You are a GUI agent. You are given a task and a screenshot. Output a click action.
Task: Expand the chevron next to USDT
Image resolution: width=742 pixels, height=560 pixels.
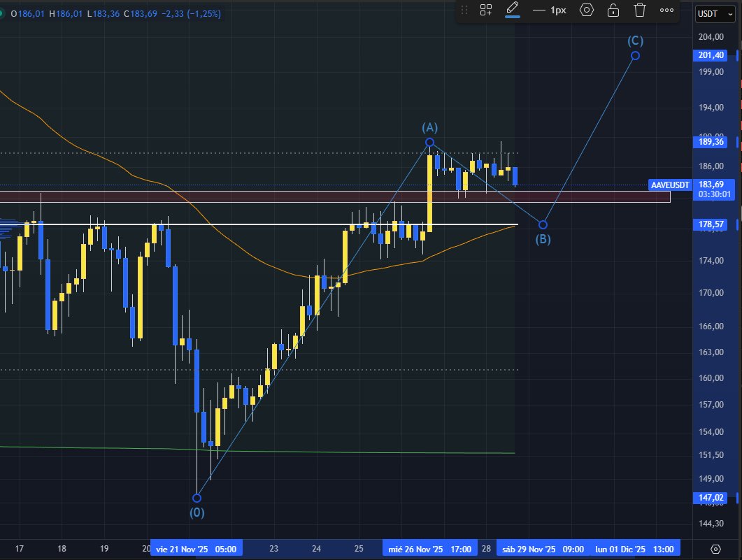pos(732,13)
